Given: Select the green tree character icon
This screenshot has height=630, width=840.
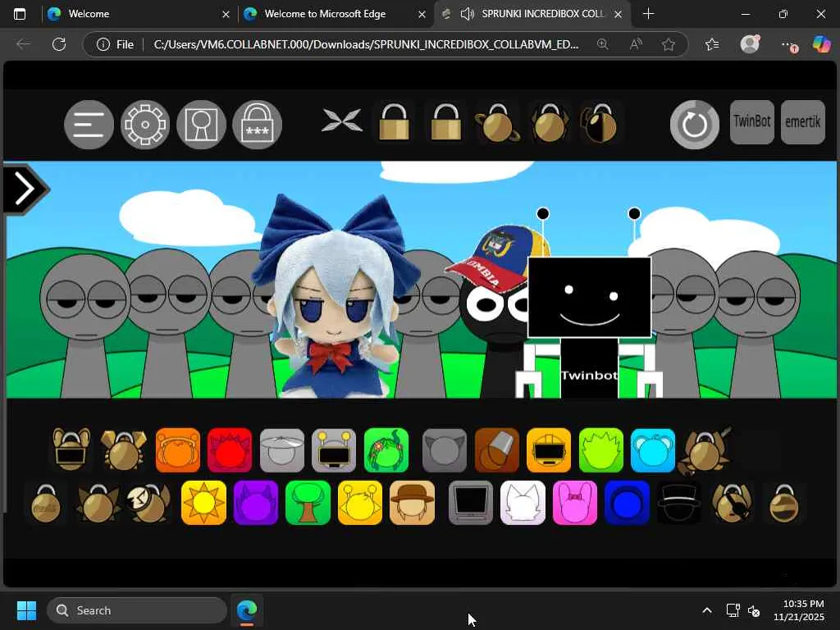Looking at the screenshot, I should click(308, 503).
